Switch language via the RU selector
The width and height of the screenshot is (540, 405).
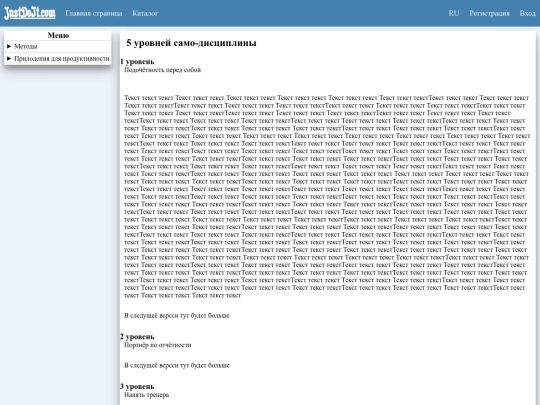pyautogui.click(x=454, y=13)
